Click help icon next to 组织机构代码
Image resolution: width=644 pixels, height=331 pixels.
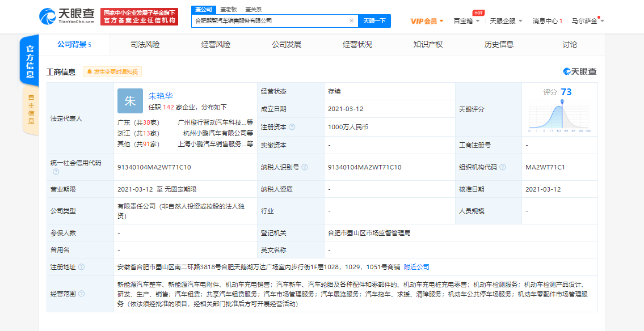[502, 167]
